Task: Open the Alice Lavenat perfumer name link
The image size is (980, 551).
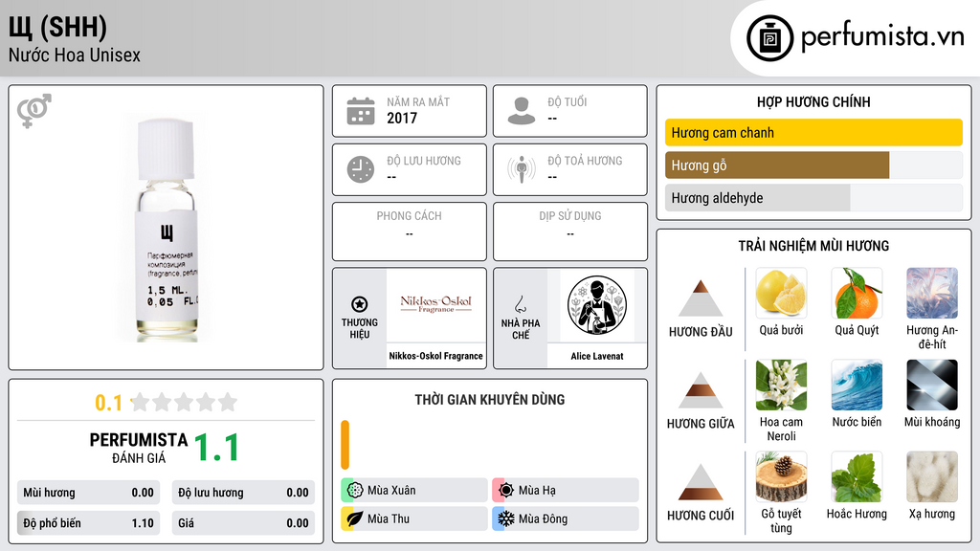Action: 597,356
